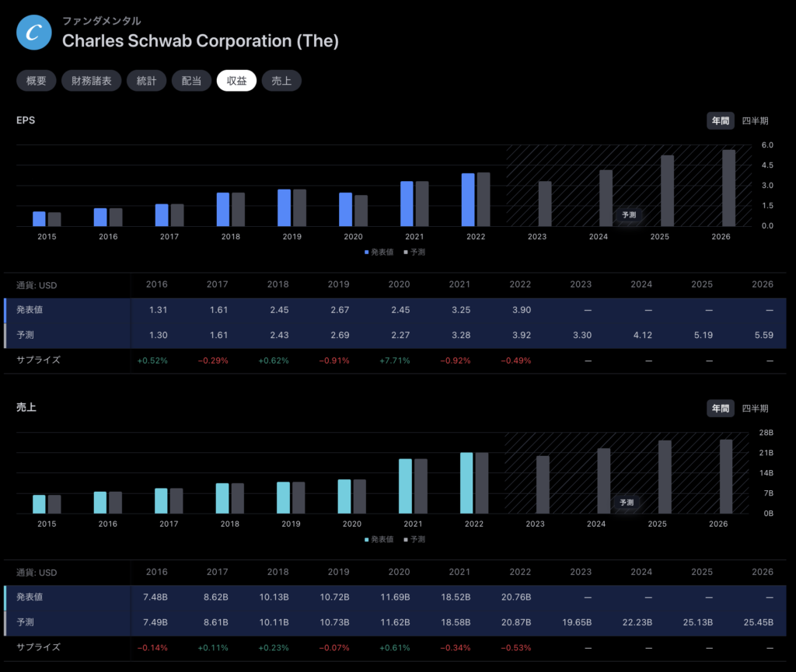Click 通貨: USD in the EPS table
This screenshot has width=796, height=672.
point(37,285)
